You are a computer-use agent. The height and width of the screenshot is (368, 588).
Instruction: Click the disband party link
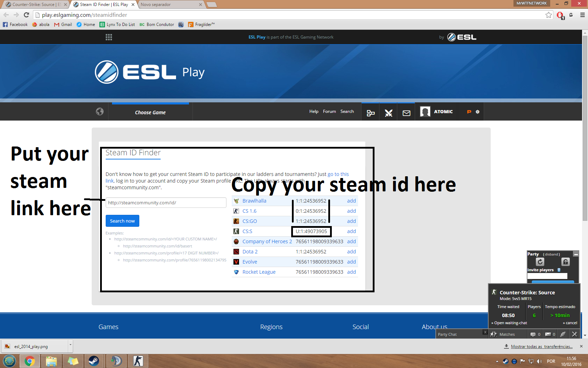tap(552, 254)
